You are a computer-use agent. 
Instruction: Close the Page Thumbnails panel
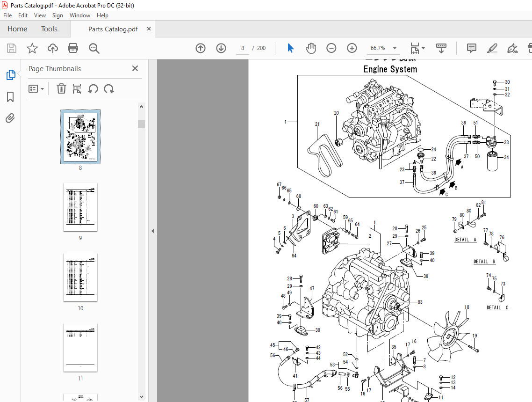tap(135, 68)
